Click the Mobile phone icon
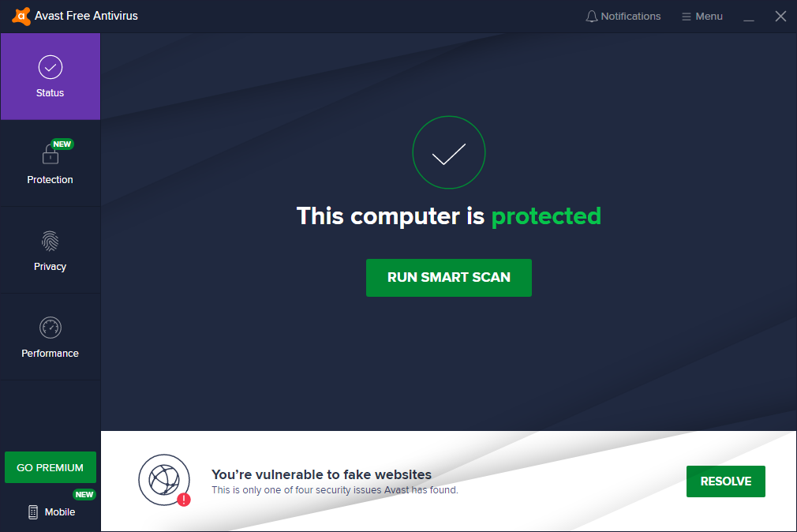This screenshot has height=532, width=797. coord(33,512)
